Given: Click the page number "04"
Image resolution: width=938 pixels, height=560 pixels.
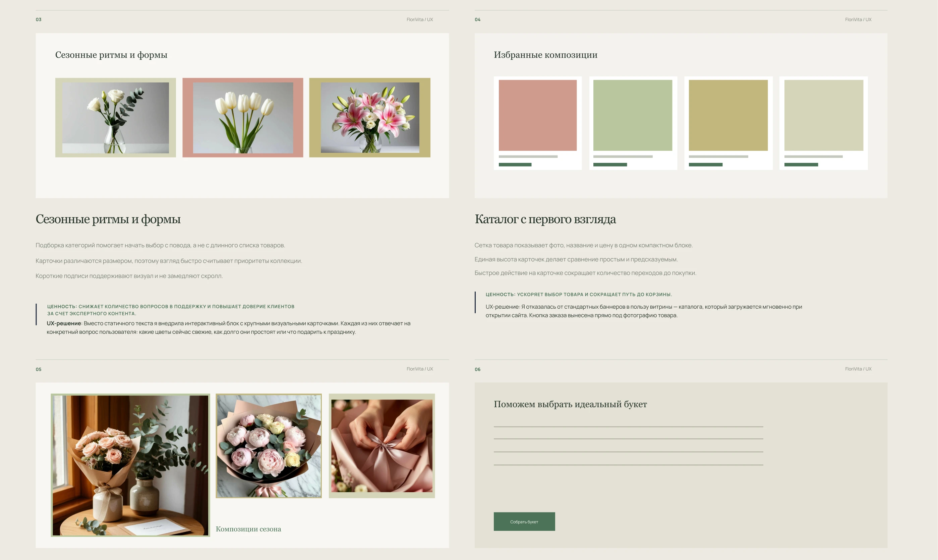Looking at the screenshot, I should (477, 20).
